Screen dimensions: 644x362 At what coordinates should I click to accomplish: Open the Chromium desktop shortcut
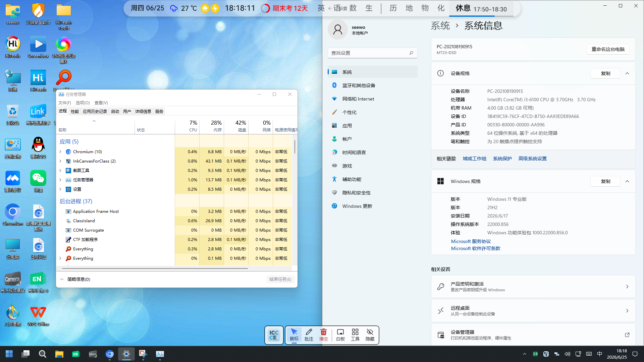click(13, 215)
